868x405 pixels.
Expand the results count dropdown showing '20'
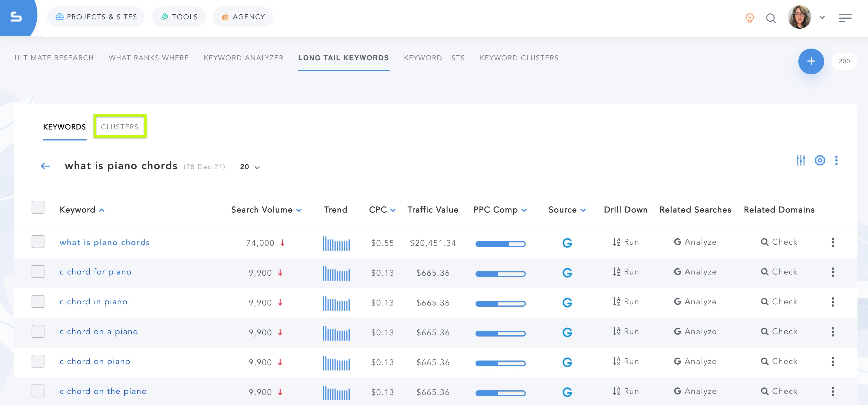click(x=249, y=166)
